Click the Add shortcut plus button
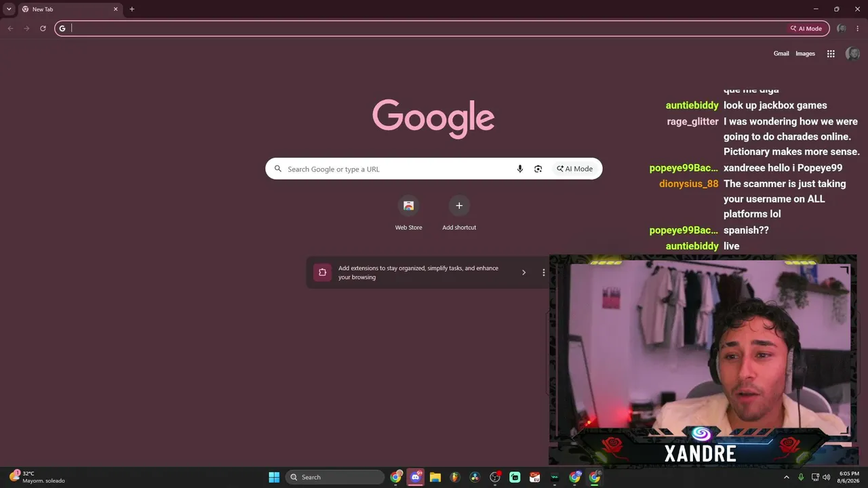The image size is (868, 488). [x=459, y=205]
